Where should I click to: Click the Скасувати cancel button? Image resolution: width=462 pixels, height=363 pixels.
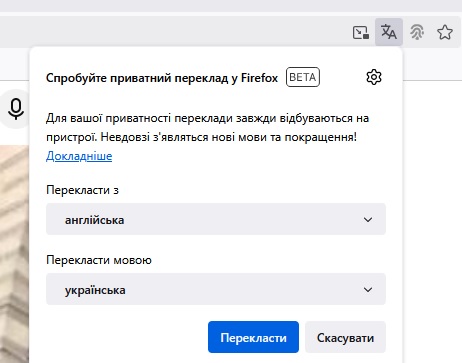pos(345,337)
